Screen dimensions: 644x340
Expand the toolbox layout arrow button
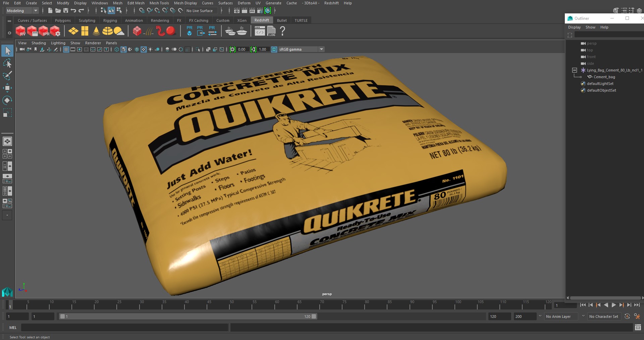(7, 215)
